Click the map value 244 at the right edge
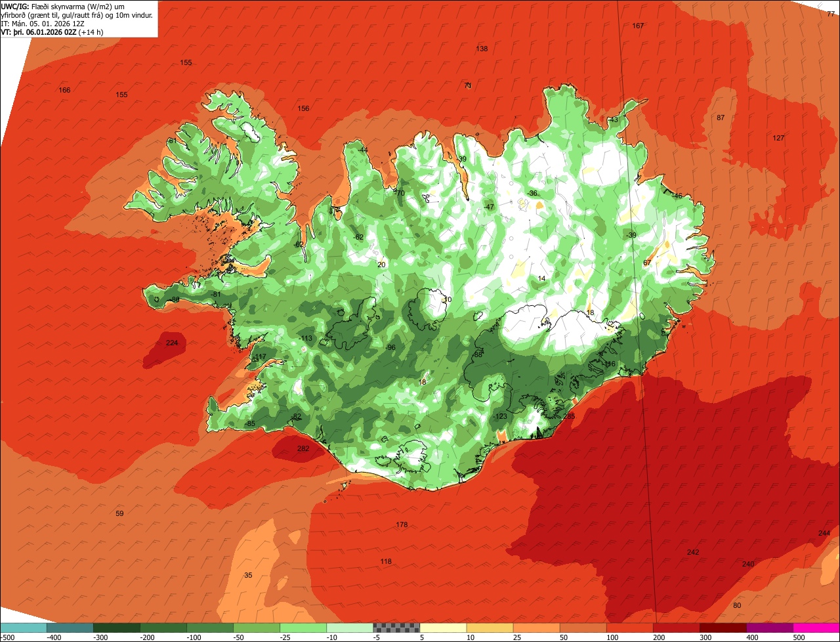The height and width of the screenshot is (642, 840). point(824,533)
